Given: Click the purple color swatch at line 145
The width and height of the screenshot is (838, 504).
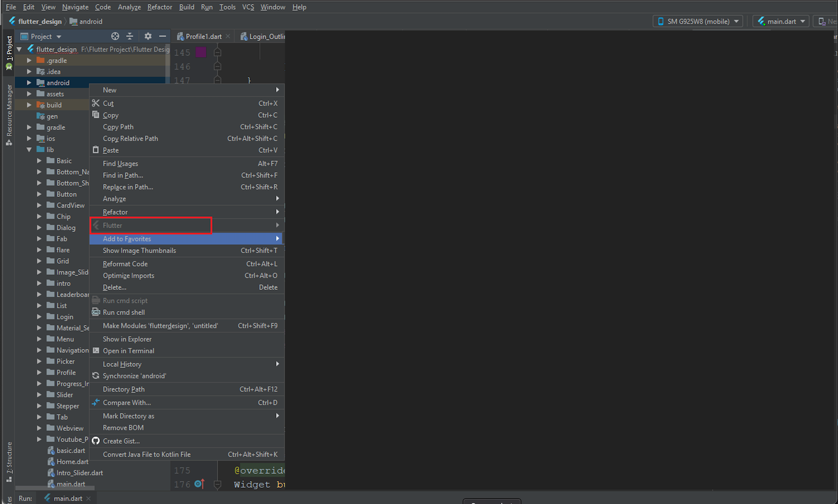Looking at the screenshot, I should [x=201, y=52].
